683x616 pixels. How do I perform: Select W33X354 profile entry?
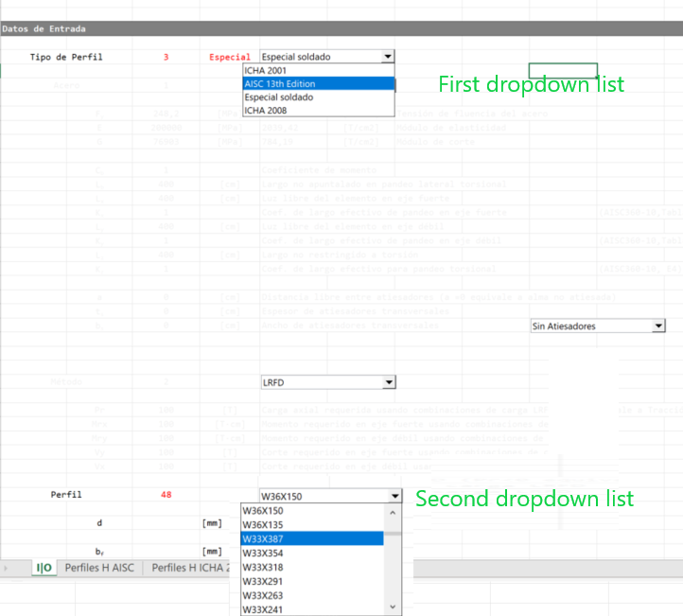pos(312,554)
